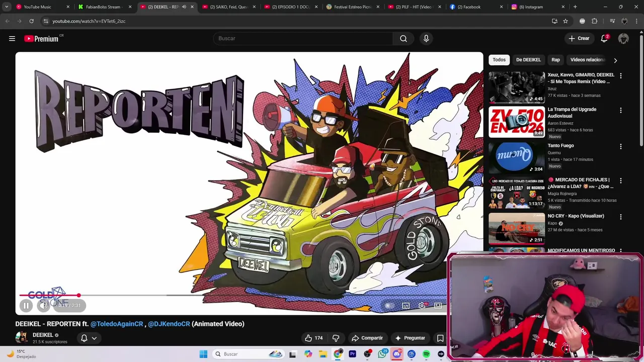This screenshot has height=362, width=644.
Task: Save the video with the bookmark icon
Action: click(440, 338)
